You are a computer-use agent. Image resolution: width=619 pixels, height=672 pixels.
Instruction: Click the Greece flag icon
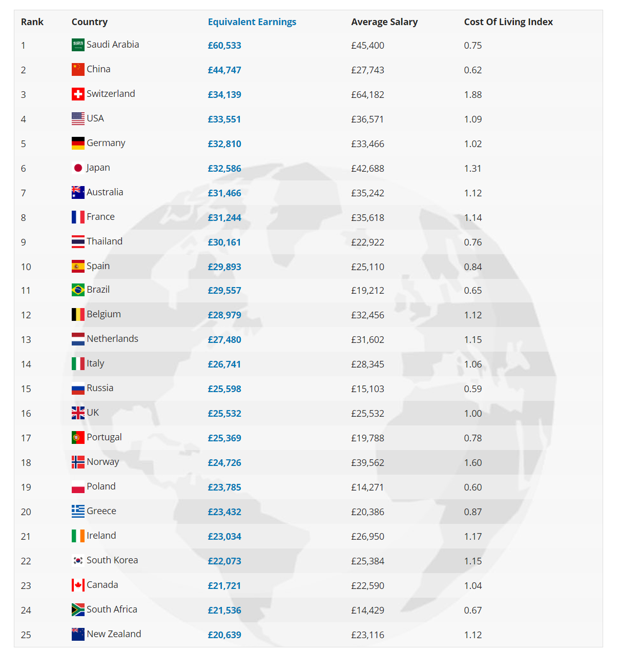pyautogui.click(x=78, y=511)
